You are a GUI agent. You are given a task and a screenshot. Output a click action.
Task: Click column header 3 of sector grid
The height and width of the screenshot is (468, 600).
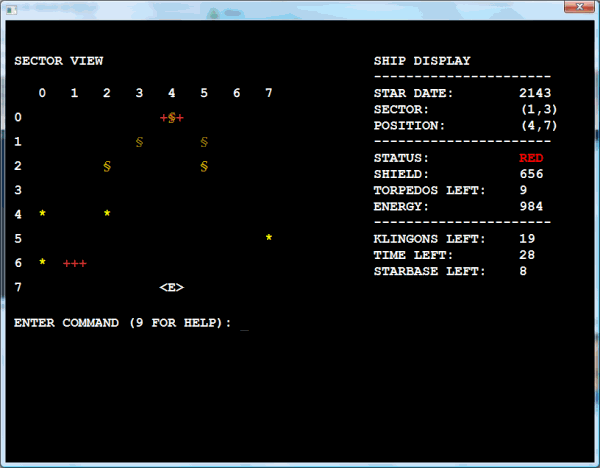click(x=139, y=93)
